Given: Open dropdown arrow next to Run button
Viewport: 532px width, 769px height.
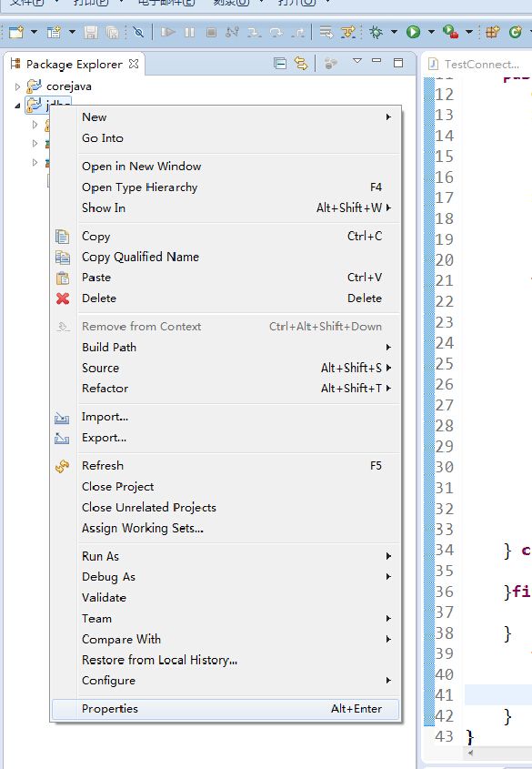Looking at the screenshot, I should 431,33.
